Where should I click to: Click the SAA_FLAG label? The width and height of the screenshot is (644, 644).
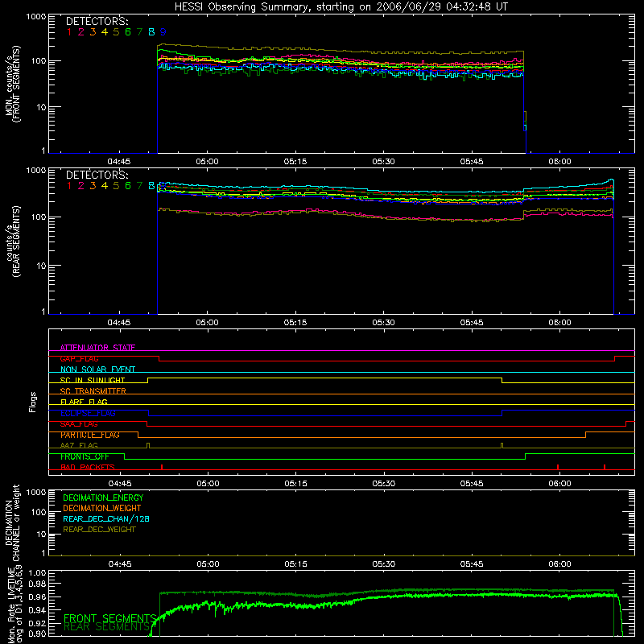(79, 424)
